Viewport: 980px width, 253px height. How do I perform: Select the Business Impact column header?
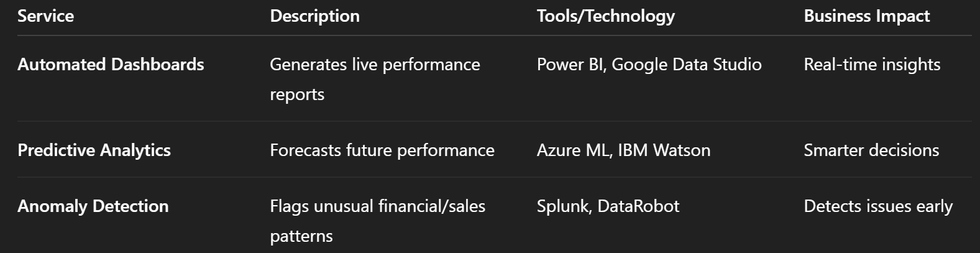pyautogui.click(x=866, y=16)
